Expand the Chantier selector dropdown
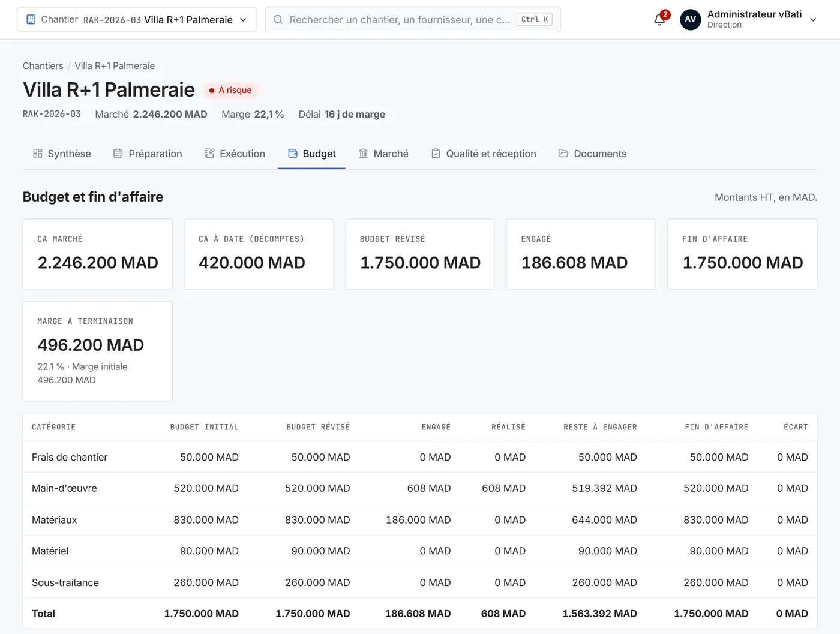This screenshot has width=840, height=634. coord(137,20)
